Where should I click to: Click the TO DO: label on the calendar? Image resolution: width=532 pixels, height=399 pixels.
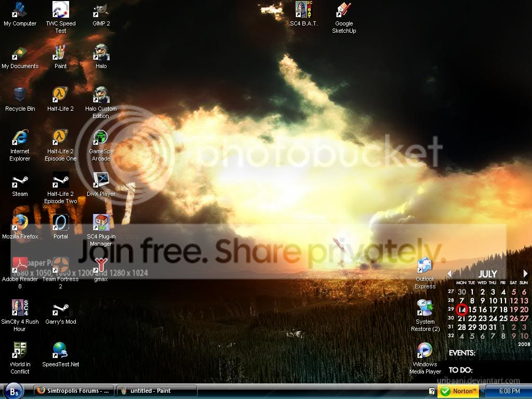tap(460, 370)
